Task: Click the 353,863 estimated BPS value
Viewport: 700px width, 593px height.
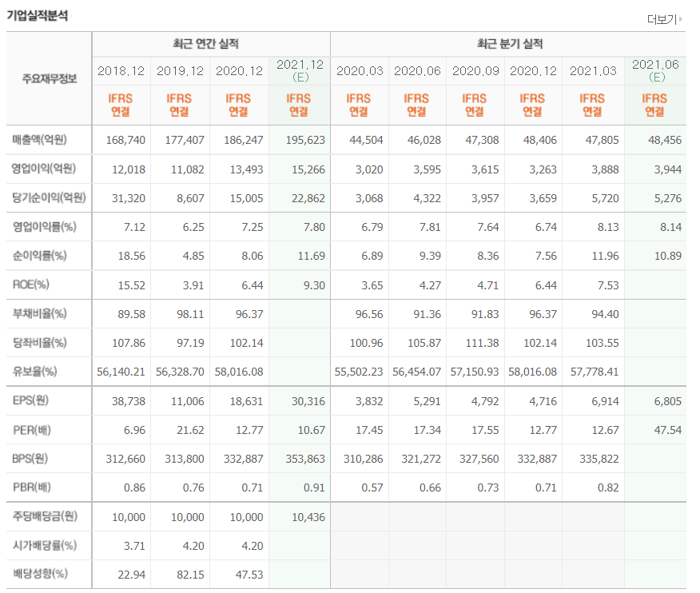Action: pyautogui.click(x=305, y=459)
